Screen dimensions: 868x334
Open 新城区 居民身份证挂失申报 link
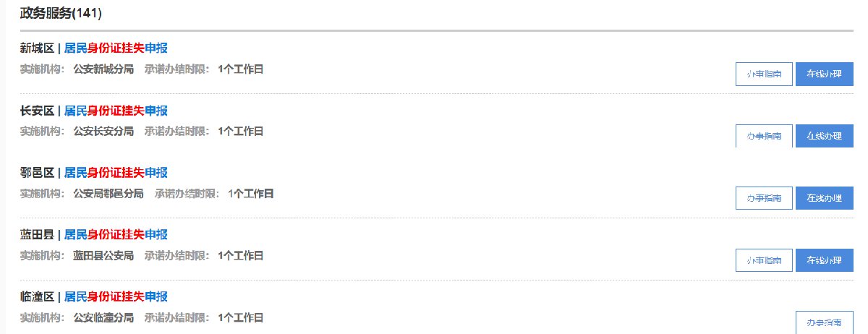(116, 48)
